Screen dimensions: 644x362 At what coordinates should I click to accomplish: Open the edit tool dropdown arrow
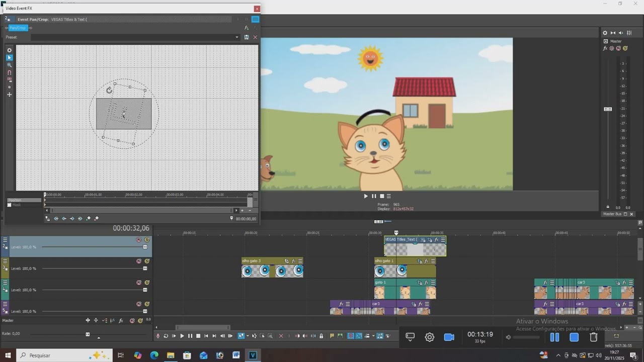(x=248, y=336)
